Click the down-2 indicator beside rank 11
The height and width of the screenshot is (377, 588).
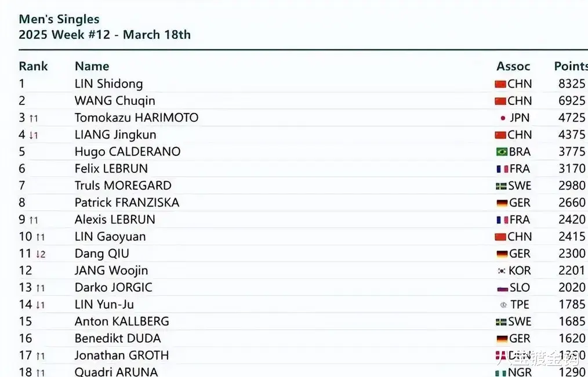pos(41,255)
